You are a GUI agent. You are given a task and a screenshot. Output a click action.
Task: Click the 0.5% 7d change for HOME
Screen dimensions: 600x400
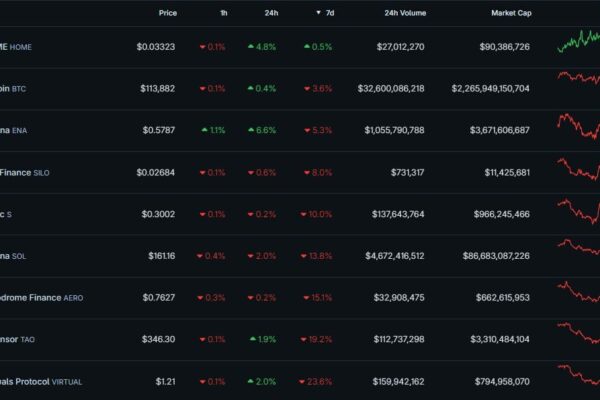(x=318, y=47)
